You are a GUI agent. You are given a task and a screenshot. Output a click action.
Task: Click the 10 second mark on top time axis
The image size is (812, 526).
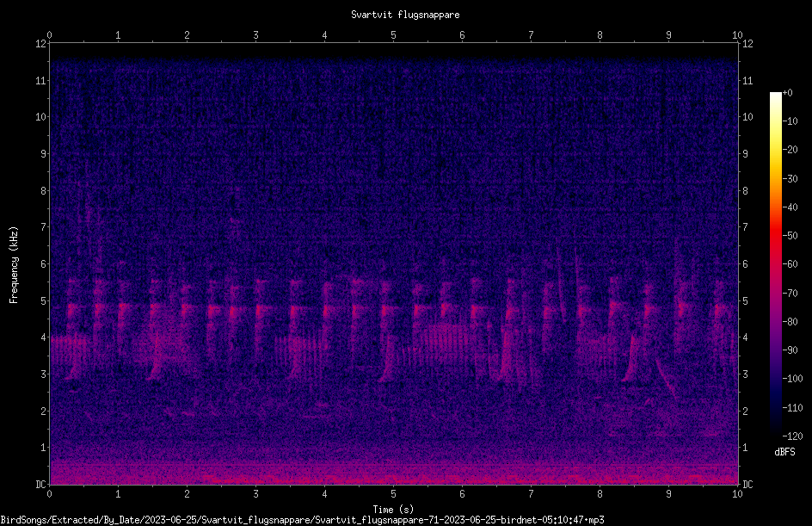(737, 35)
